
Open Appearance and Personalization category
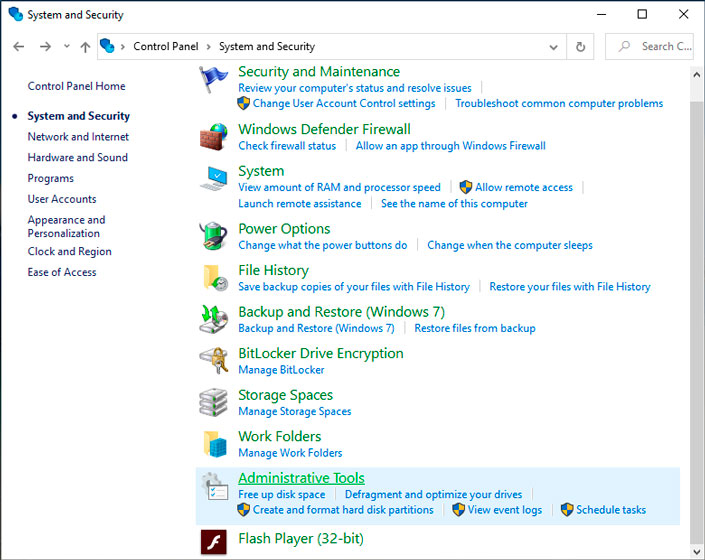click(x=67, y=227)
